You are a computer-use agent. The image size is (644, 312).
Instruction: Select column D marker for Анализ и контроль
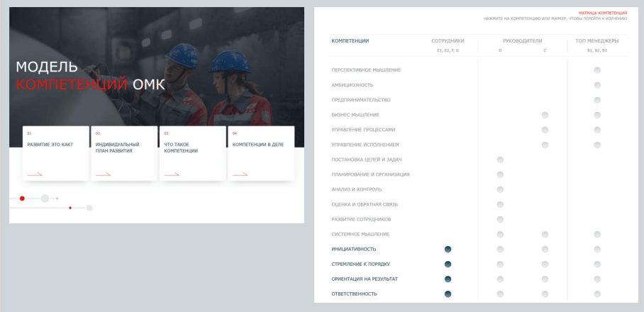[500, 189]
